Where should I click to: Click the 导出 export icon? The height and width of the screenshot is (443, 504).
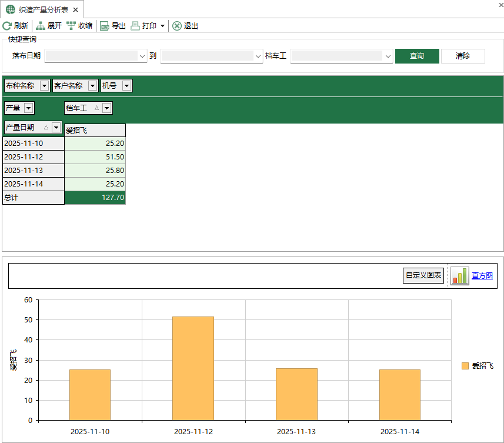point(104,26)
